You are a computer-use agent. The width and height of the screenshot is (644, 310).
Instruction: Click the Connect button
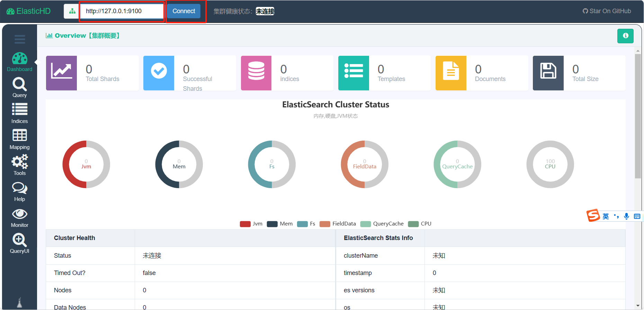(x=184, y=11)
